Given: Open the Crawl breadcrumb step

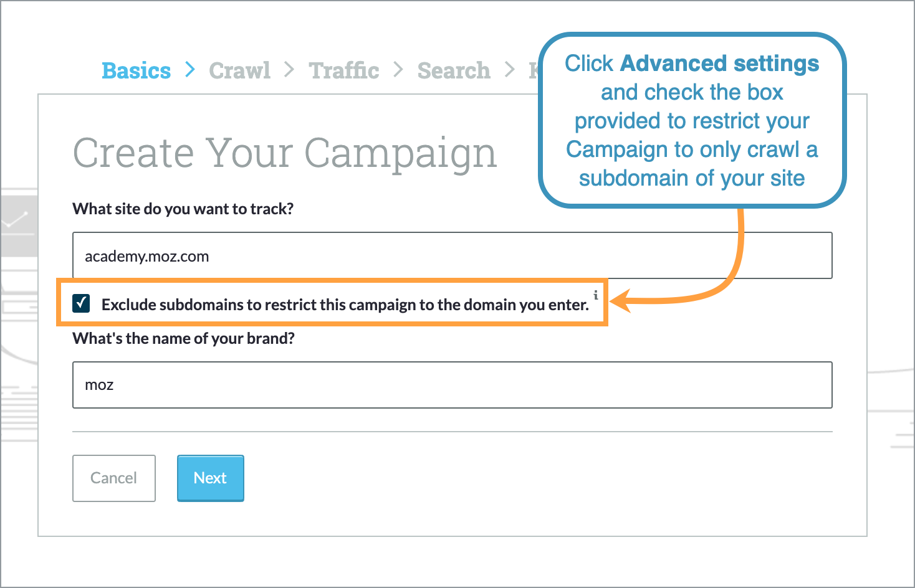Looking at the screenshot, I should 239,70.
